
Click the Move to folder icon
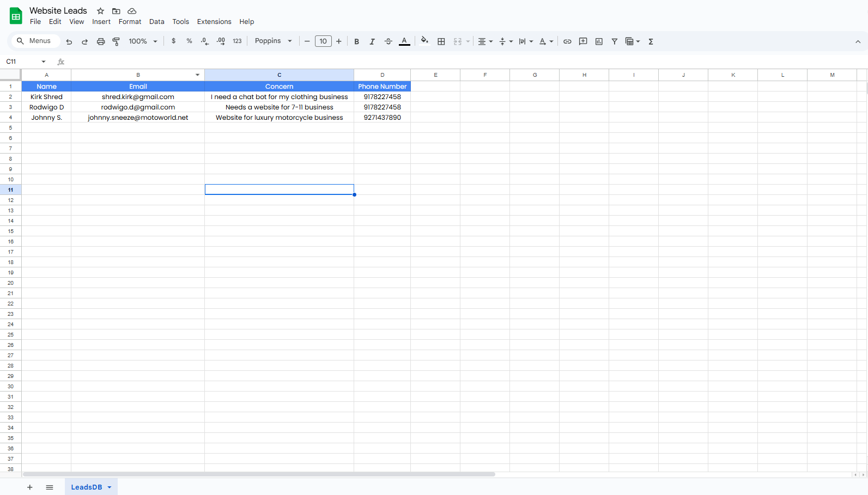click(x=116, y=11)
